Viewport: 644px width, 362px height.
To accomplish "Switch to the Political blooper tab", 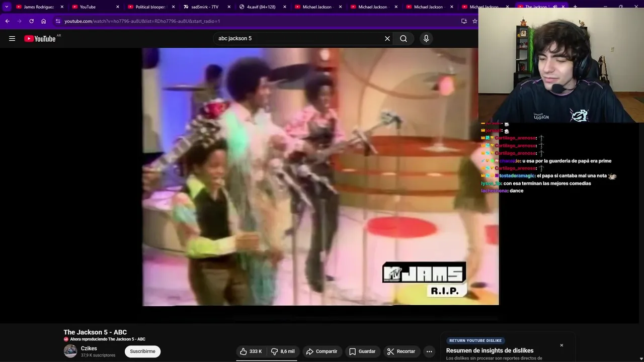I will tap(151, 7).
